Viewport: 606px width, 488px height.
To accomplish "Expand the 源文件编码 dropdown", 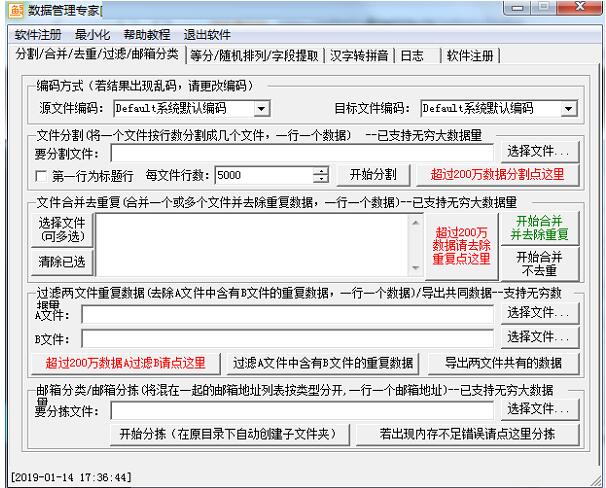I will [x=262, y=109].
